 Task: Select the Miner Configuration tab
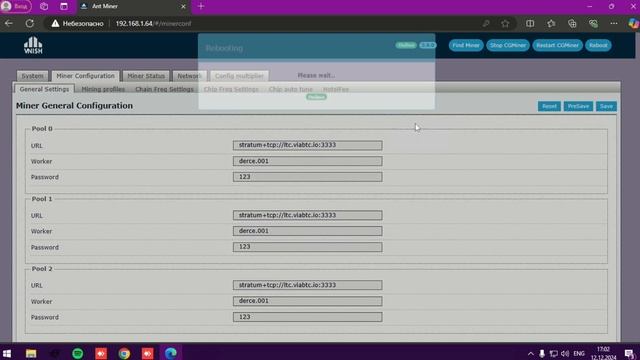(85, 76)
